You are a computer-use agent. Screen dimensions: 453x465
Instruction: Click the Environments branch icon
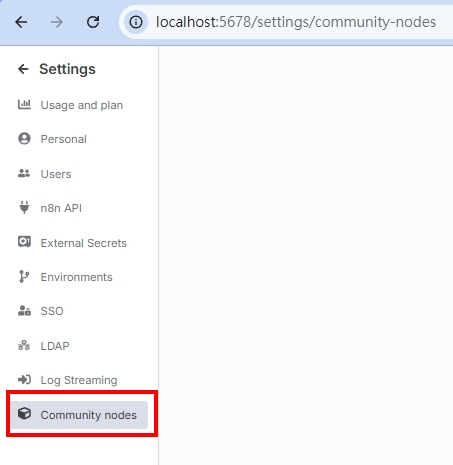[x=24, y=276]
